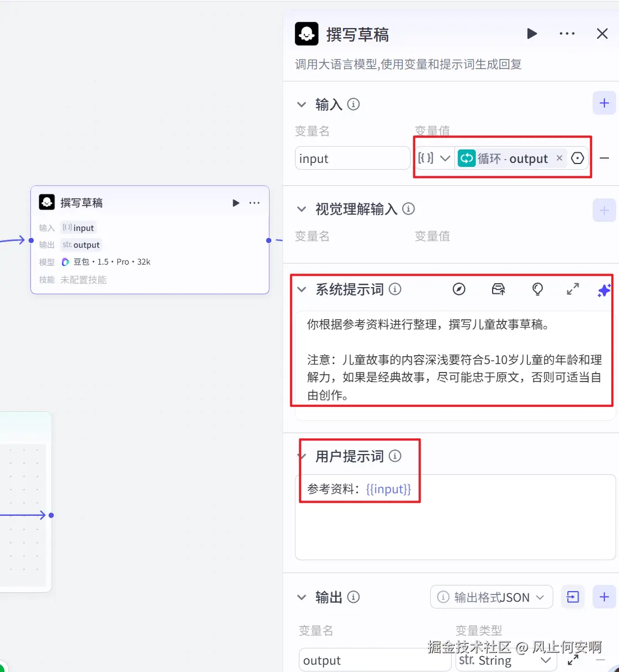Show info tooltip for 视觉理解输入
This screenshot has height=672, width=619.
[x=408, y=208]
